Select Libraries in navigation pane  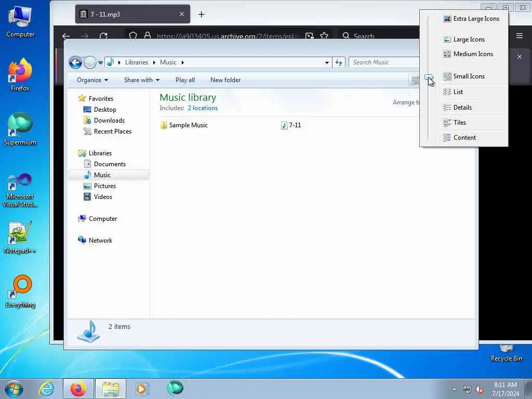tap(95, 153)
